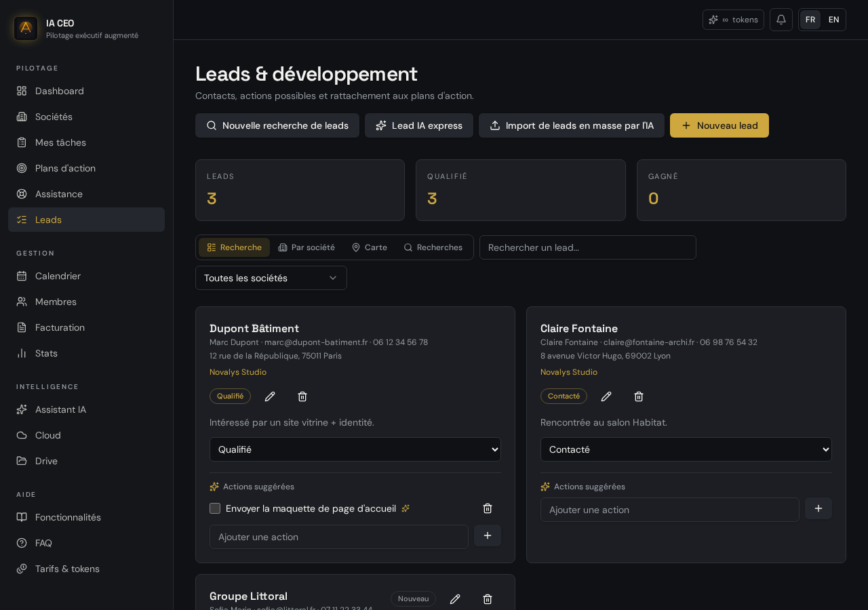The width and height of the screenshot is (868, 610).
Task: Switch to the 'Par société' view tab
Action: click(307, 247)
